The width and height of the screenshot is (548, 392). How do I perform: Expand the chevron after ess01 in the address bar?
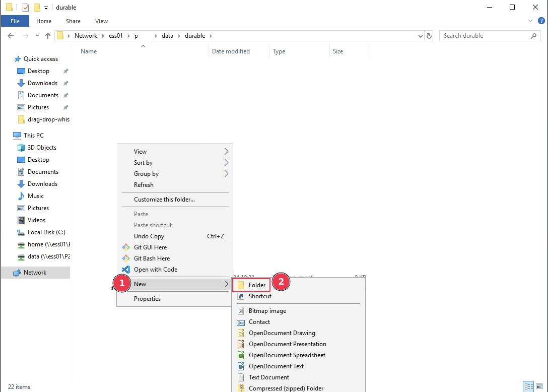pyautogui.click(x=128, y=36)
